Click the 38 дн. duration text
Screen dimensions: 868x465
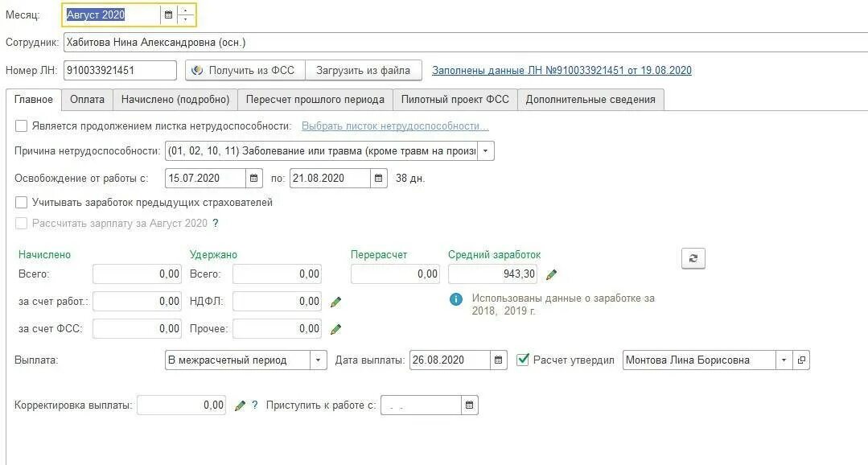tap(410, 179)
